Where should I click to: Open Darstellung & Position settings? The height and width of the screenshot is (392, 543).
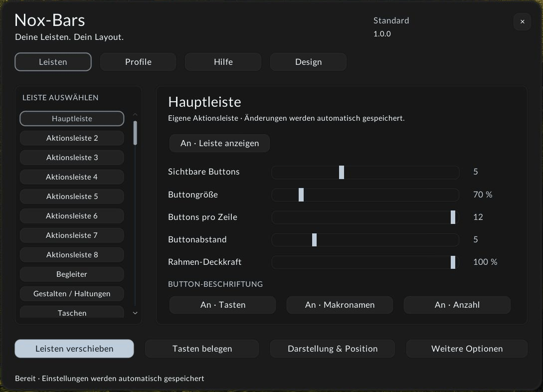click(x=333, y=349)
